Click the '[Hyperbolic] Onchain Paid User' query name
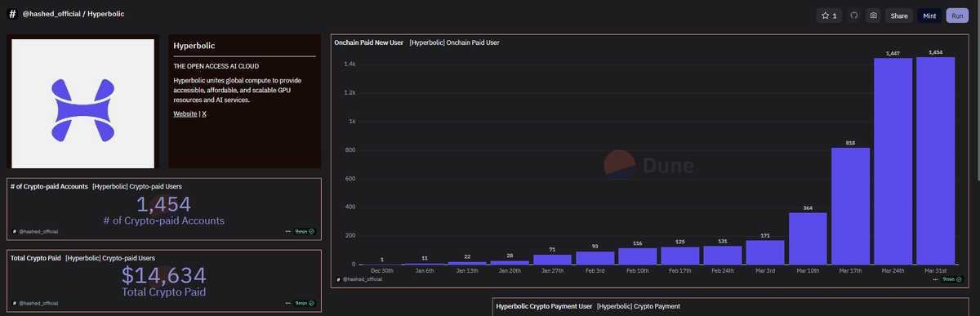The width and height of the screenshot is (980, 316). (454, 42)
